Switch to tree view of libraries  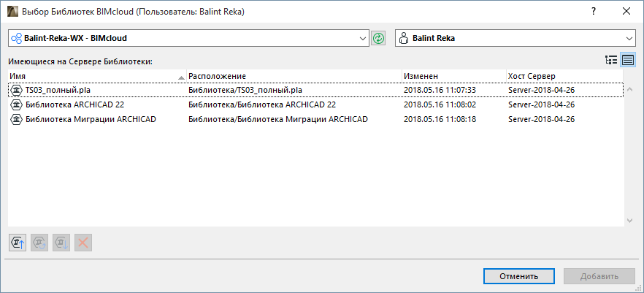pyautogui.click(x=611, y=61)
